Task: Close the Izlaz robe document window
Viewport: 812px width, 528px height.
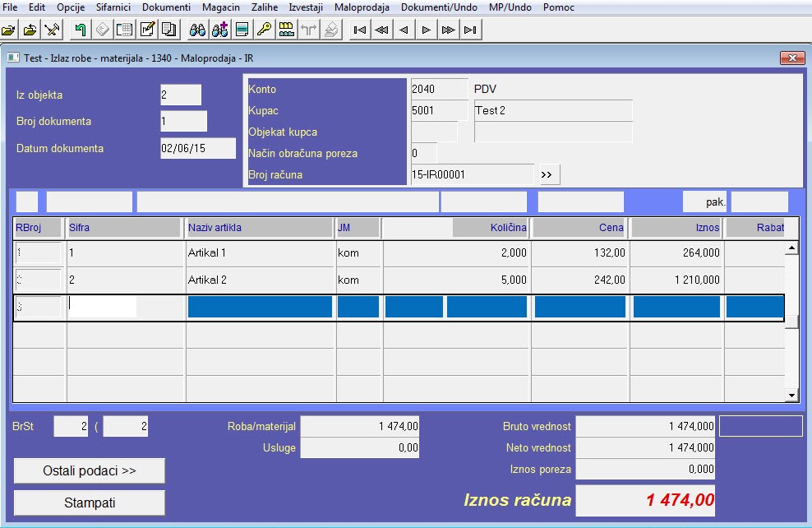Action: 792,58
